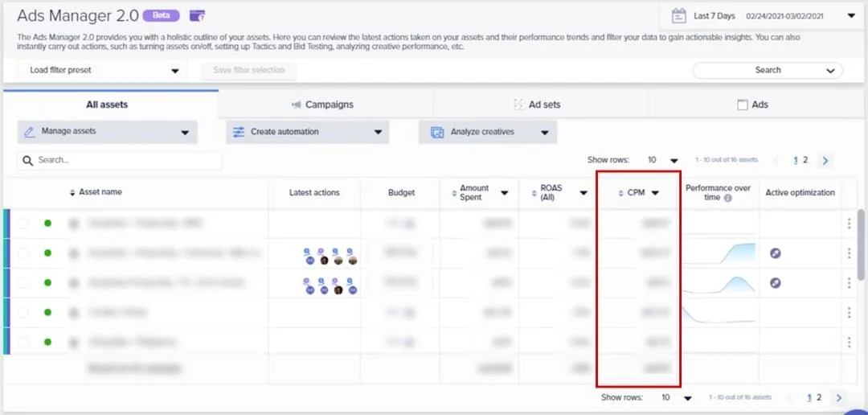
Task: Open the Load filter preset dropdown
Action: [x=104, y=70]
